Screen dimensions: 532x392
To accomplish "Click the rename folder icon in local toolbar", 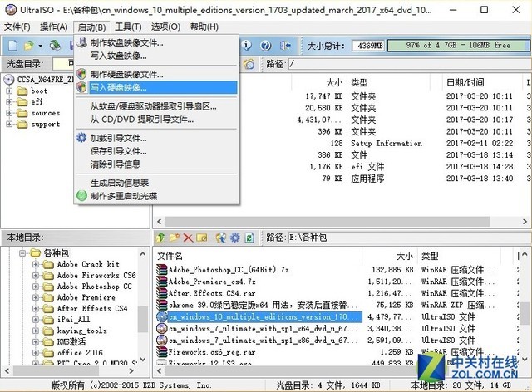I will tap(202, 238).
